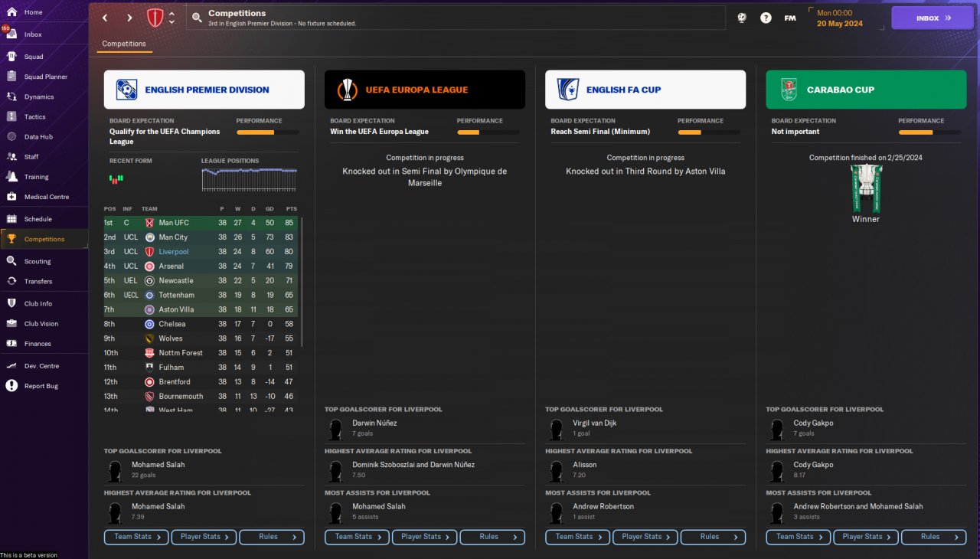980x559 pixels.
Task: Go back with the left arrow
Action: pyautogui.click(x=105, y=18)
